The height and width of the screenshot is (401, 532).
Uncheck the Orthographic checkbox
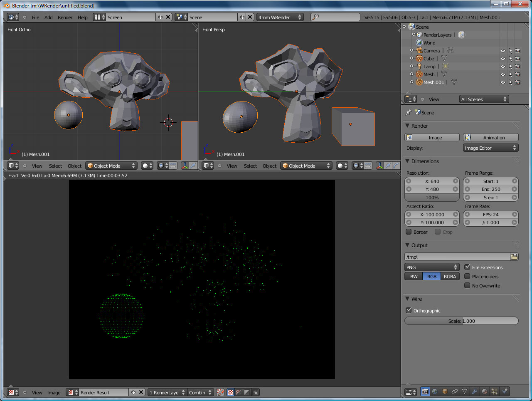pyautogui.click(x=409, y=310)
